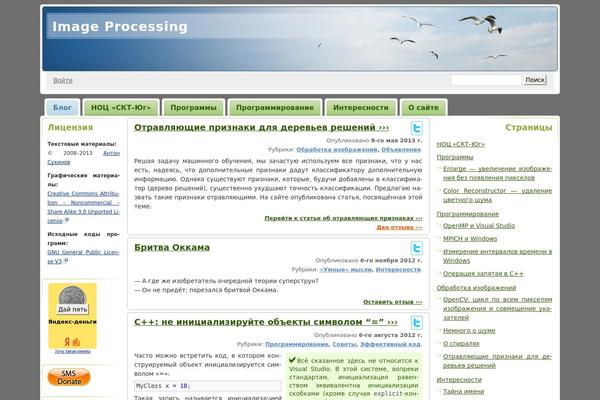
Task: Switch to the Программы tab
Action: click(x=193, y=108)
